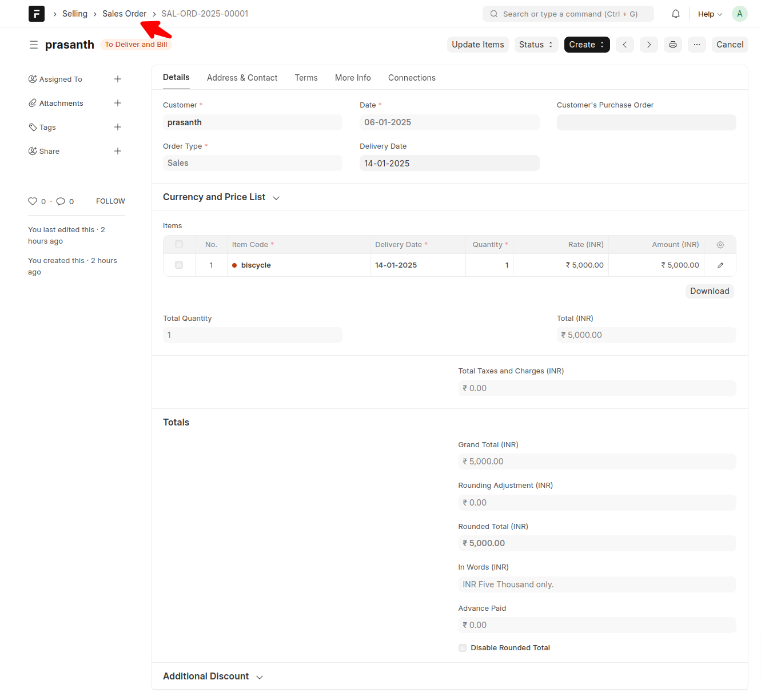This screenshot has height=700, width=761.
Task: Expand the Additional Discount section
Action: click(x=260, y=676)
